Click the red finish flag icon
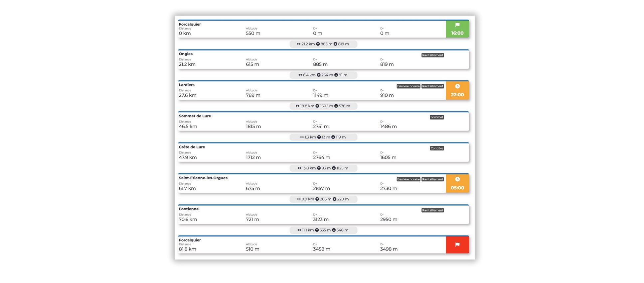The width and height of the screenshot is (644, 283). tap(457, 245)
